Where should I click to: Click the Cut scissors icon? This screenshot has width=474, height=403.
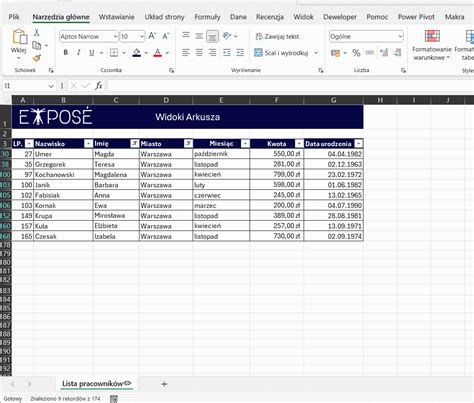37,33
